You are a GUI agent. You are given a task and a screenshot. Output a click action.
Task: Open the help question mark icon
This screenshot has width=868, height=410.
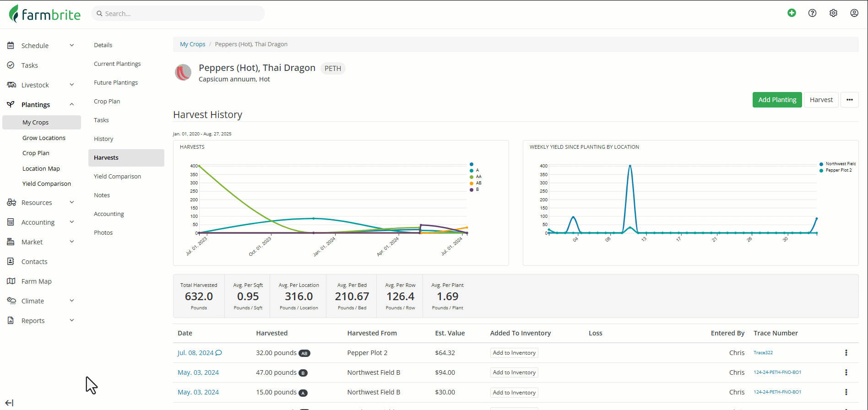click(812, 13)
